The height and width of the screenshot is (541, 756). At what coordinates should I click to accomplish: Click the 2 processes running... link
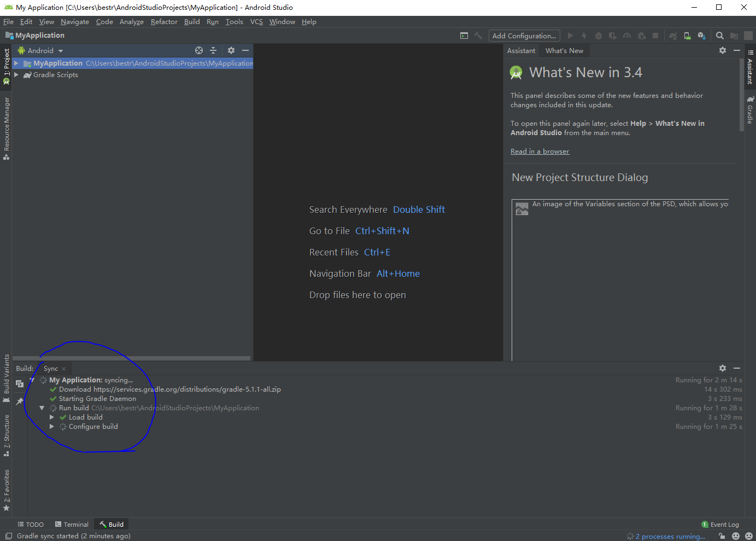[x=670, y=536]
